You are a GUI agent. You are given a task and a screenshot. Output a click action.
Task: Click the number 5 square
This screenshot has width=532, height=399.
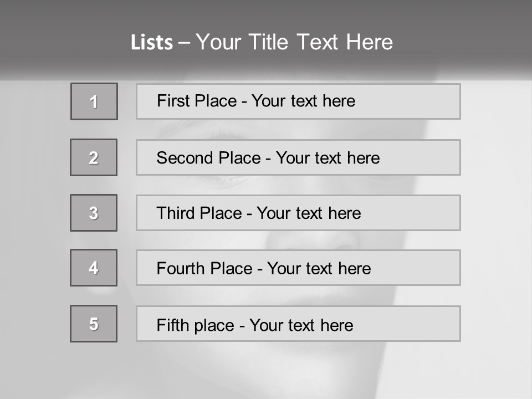tap(94, 324)
